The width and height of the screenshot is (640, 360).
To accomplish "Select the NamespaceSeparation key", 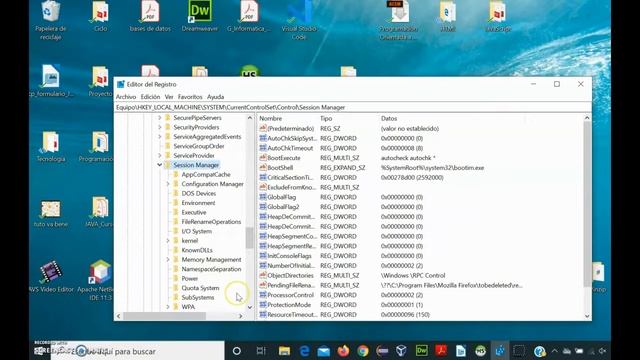I will tap(211, 269).
